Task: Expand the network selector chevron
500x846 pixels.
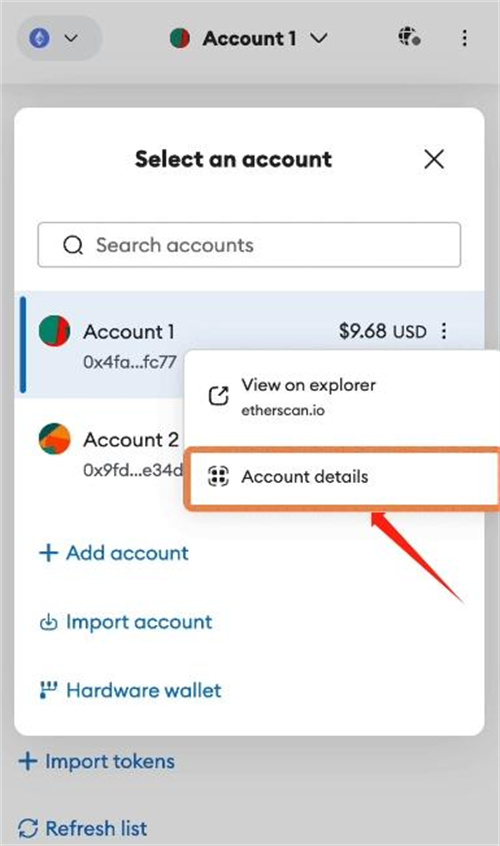Action: tap(71, 38)
